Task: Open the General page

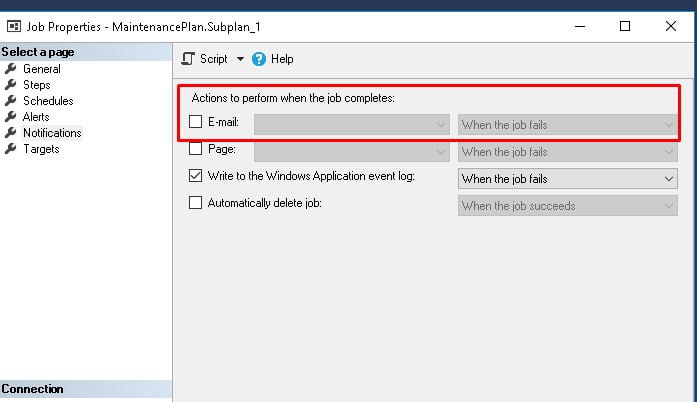Action: [x=42, y=69]
